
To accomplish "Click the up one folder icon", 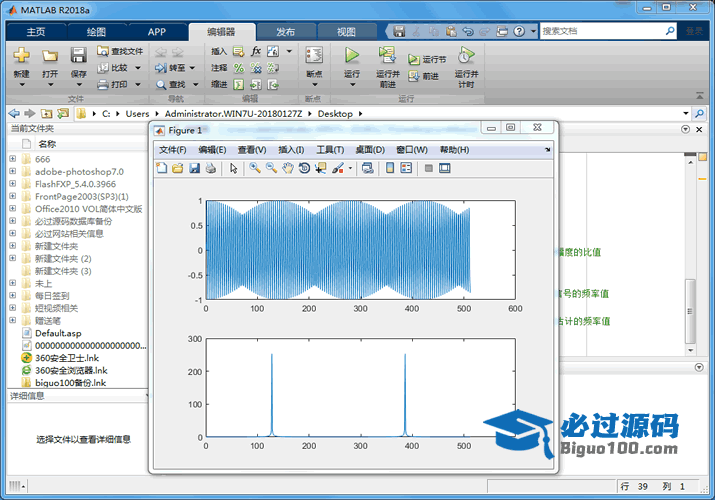I will (x=47, y=113).
